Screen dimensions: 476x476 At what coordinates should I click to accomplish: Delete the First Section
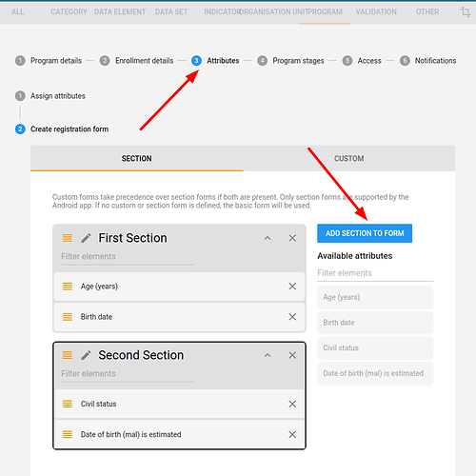tap(292, 238)
